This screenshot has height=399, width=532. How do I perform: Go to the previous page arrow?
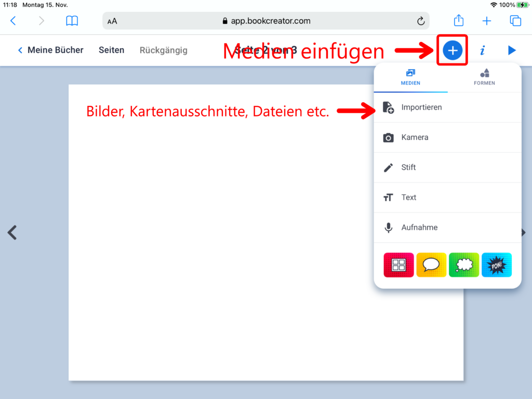pos(12,232)
